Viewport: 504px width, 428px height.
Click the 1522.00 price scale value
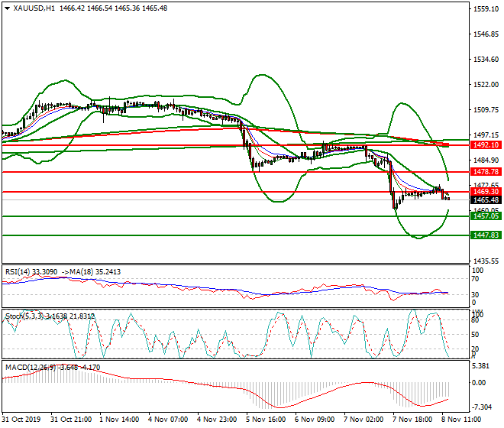(x=486, y=85)
